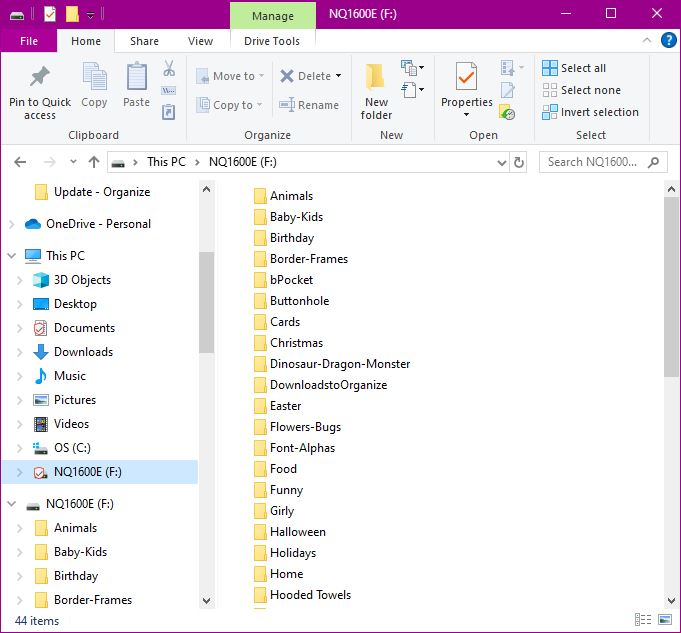Image resolution: width=681 pixels, height=633 pixels.
Task: Switch to Large icons view in status bar
Action: click(665, 620)
